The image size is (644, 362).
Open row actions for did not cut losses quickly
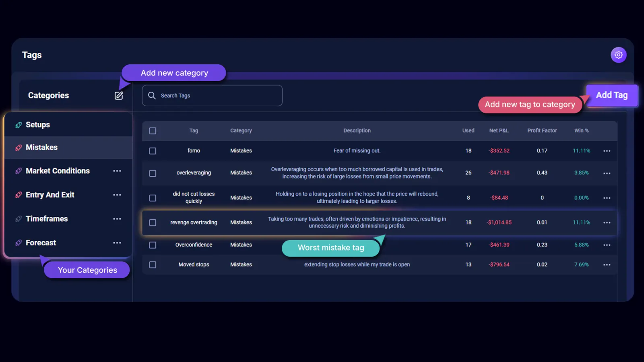click(607, 198)
